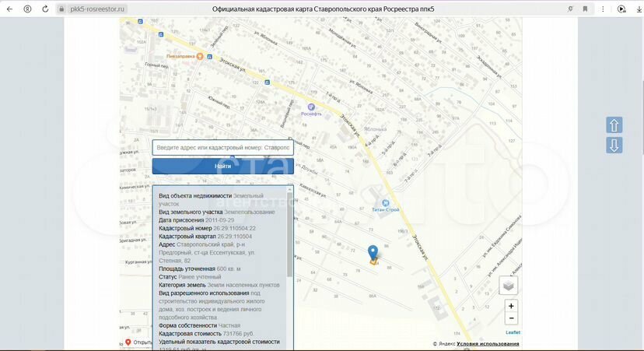Click the Этокская ул. label near Пивзаправка

click(x=233, y=65)
